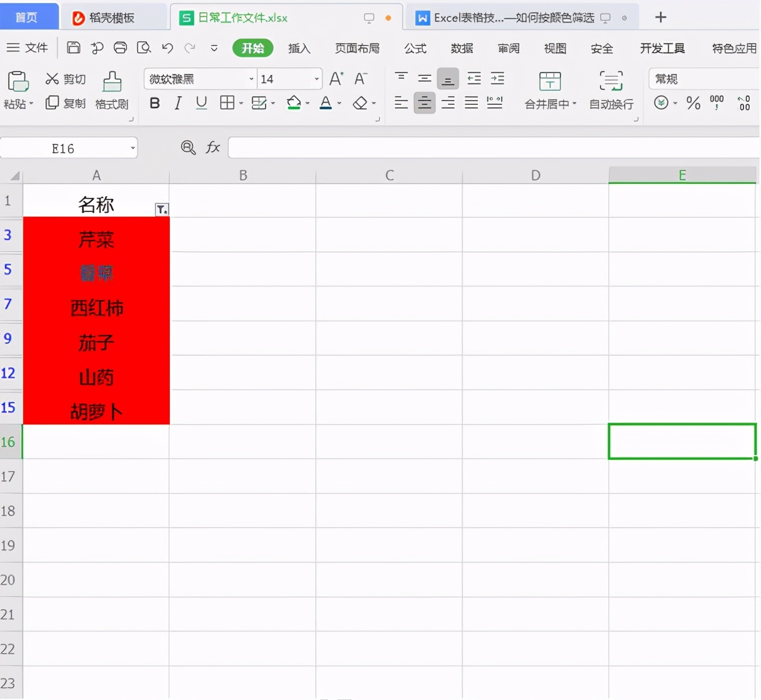
Task: Click the Align Middle vertical icon
Action: 425,79
